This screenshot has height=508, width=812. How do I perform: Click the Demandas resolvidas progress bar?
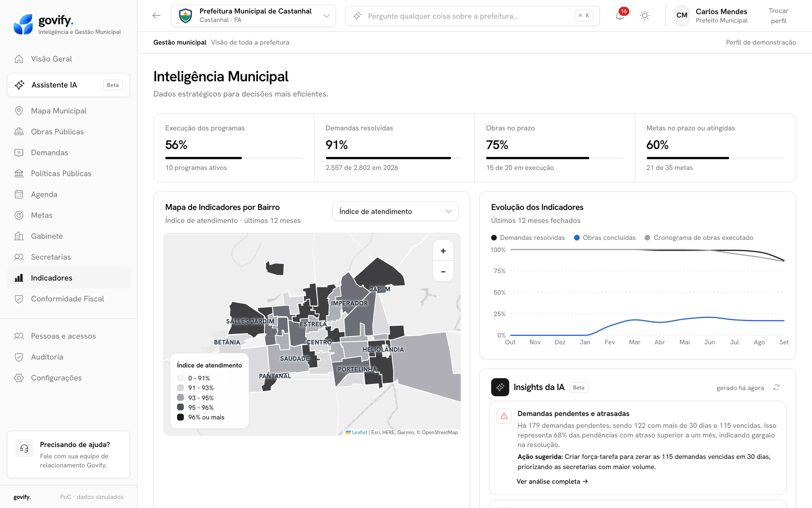394,158
